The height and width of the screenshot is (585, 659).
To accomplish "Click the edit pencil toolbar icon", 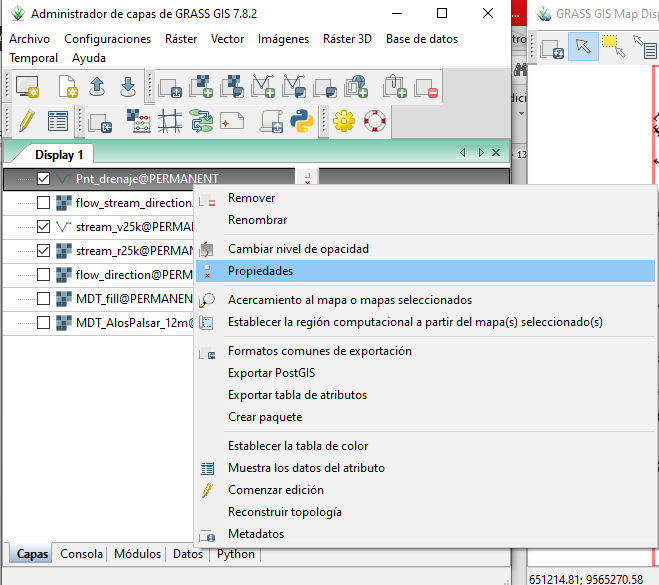I will click(x=26, y=121).
